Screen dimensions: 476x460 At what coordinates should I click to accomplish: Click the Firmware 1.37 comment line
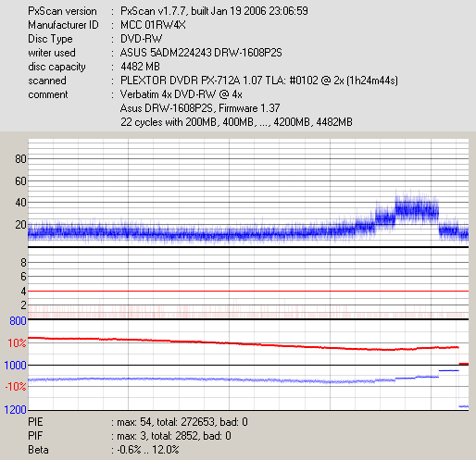pyautogui.click(x=200, y=108)
